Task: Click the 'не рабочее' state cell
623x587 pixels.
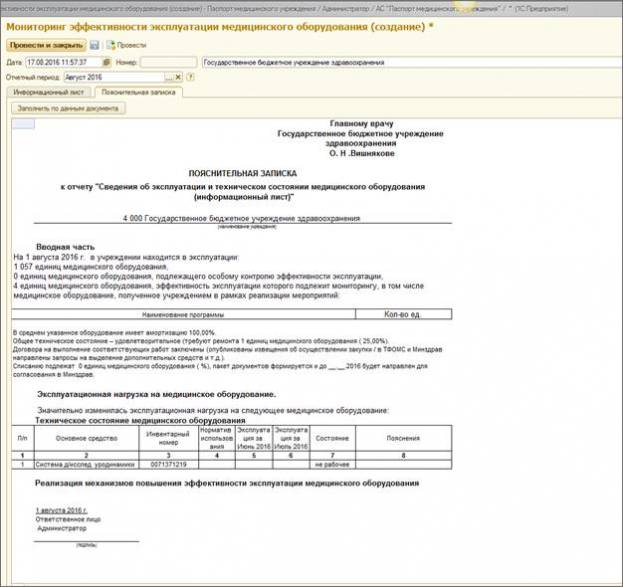Action: pos(331,465)
